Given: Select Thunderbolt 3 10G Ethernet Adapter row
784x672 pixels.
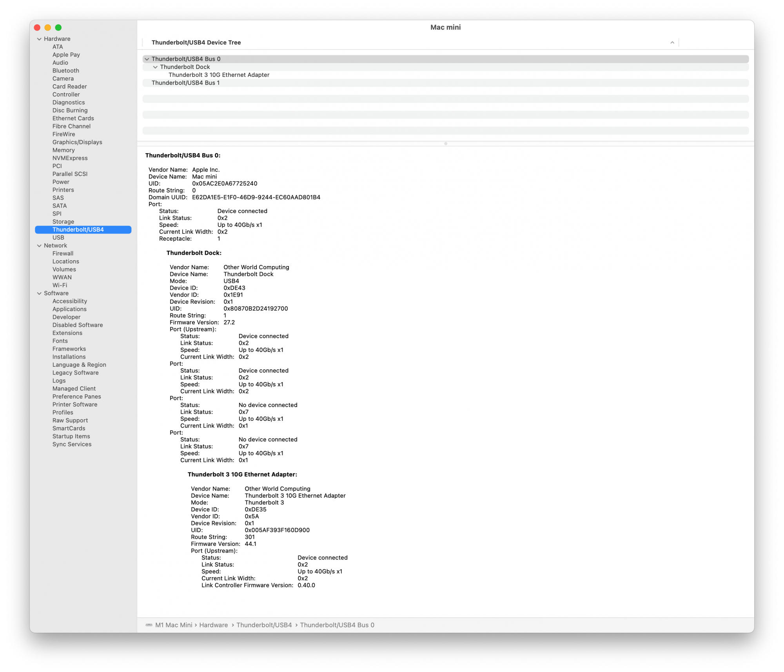Looking at the screenshot, I should tap(219, 75).
